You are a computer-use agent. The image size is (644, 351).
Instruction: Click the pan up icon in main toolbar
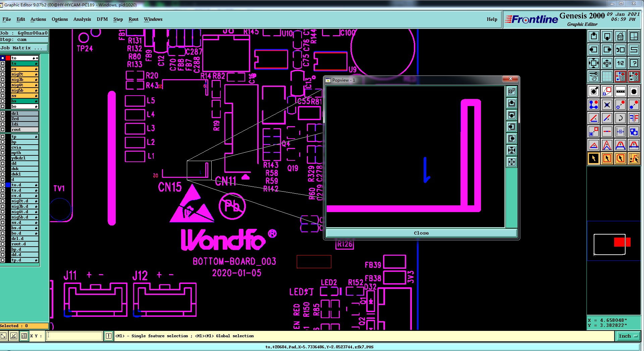click(x=594, y=36)
